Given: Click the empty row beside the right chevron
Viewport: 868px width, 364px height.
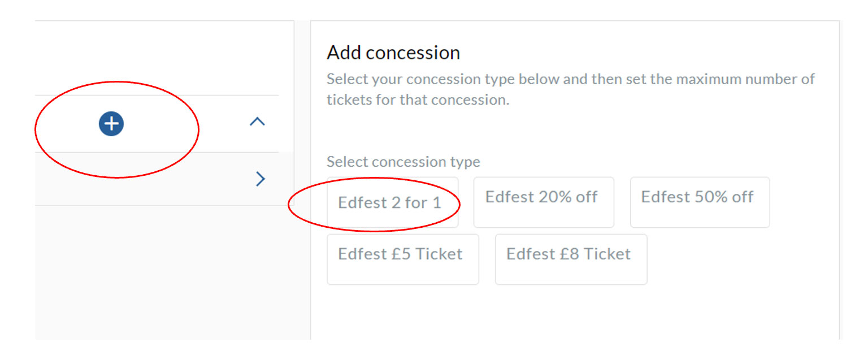Looking at the screenshot, I should 157,179.
